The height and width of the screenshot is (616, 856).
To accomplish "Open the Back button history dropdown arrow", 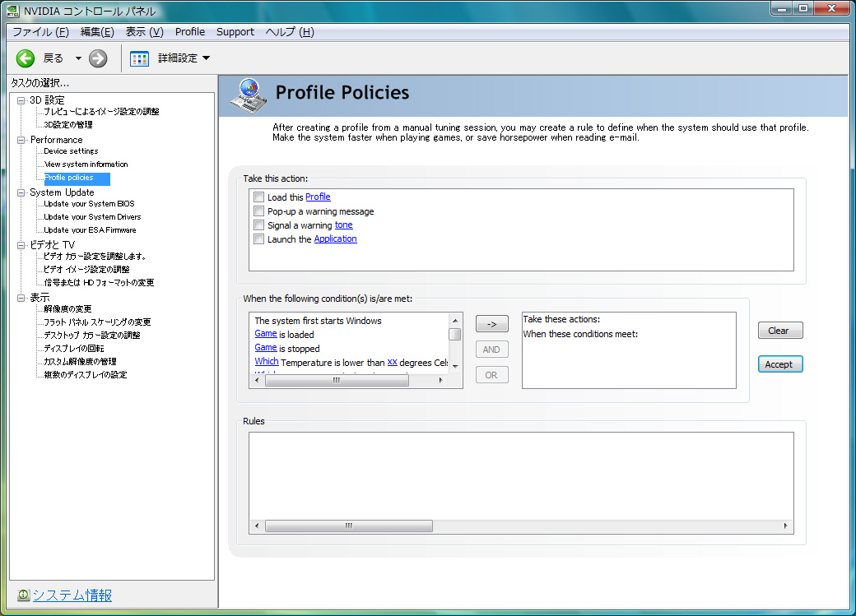I will coord(78,58).
